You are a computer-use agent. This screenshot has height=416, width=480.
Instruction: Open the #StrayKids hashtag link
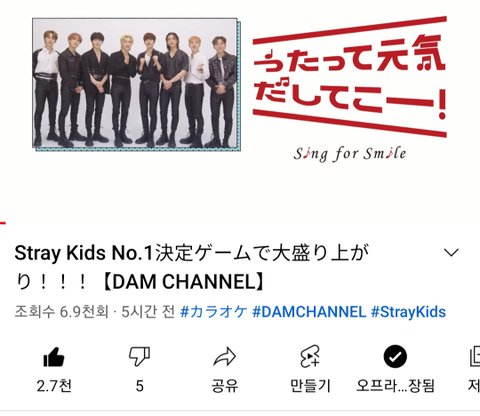[x=408, y=312]
